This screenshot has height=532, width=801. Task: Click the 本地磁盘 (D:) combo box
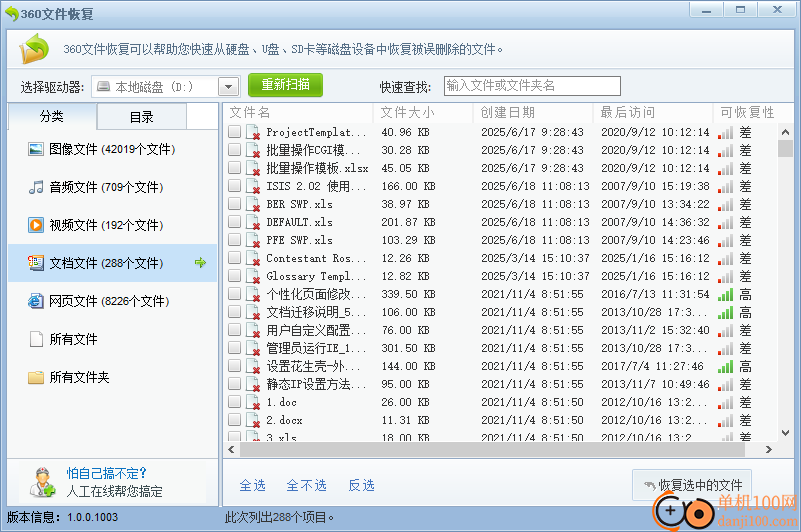click(166, 86)
